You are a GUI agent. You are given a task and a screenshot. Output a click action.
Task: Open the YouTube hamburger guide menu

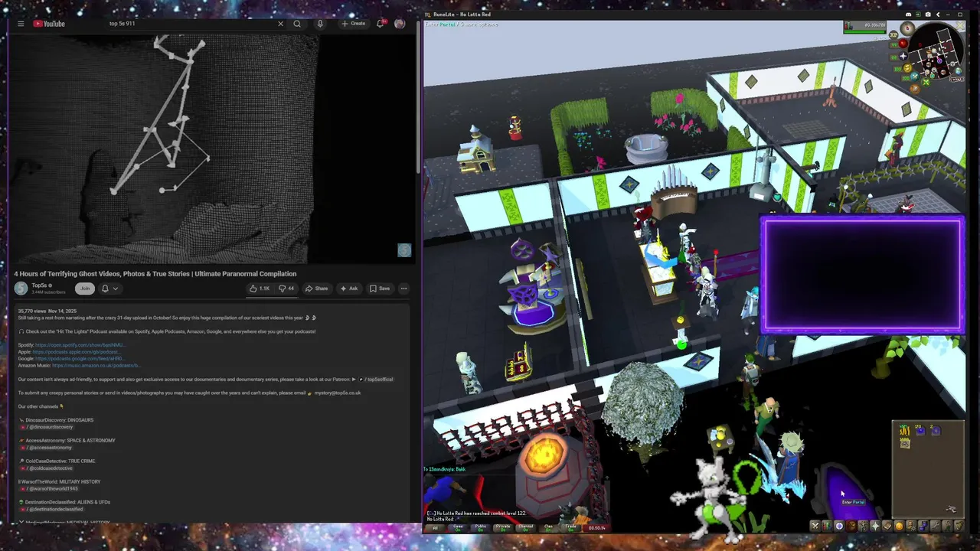[x=21, y=24]
